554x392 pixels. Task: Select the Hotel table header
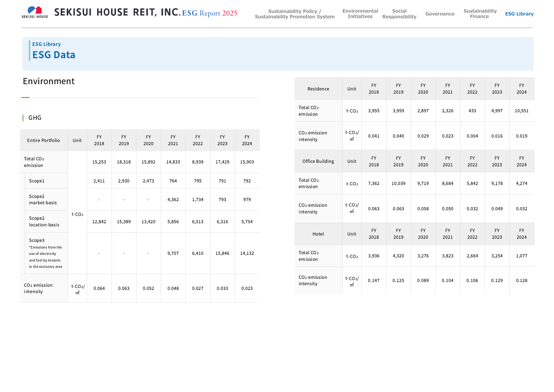pos(318,234)
